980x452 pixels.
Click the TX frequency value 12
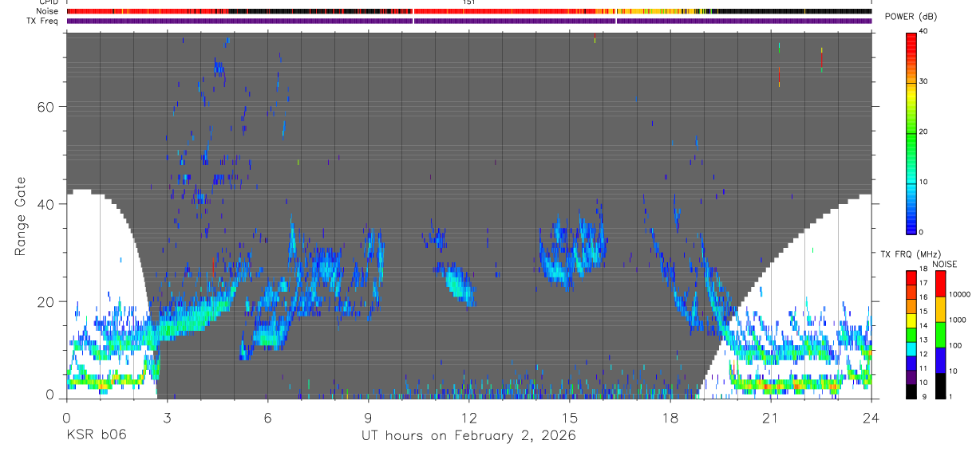(923, 354)
